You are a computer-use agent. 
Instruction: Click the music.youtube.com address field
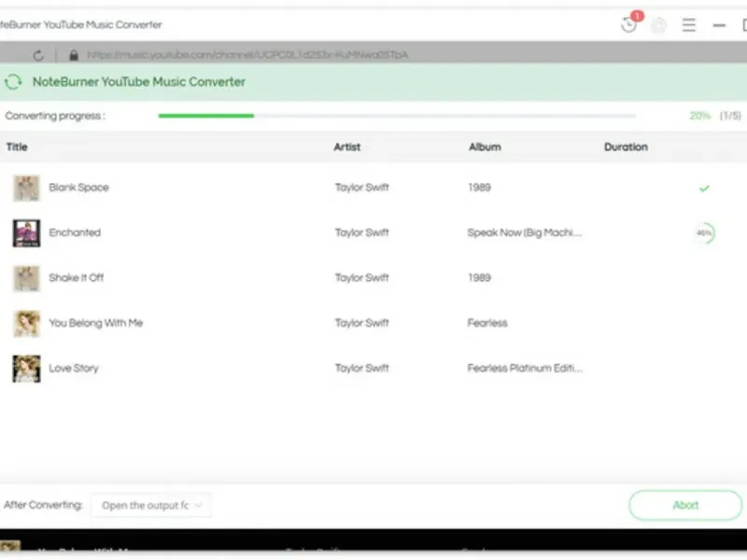(247, 55)
